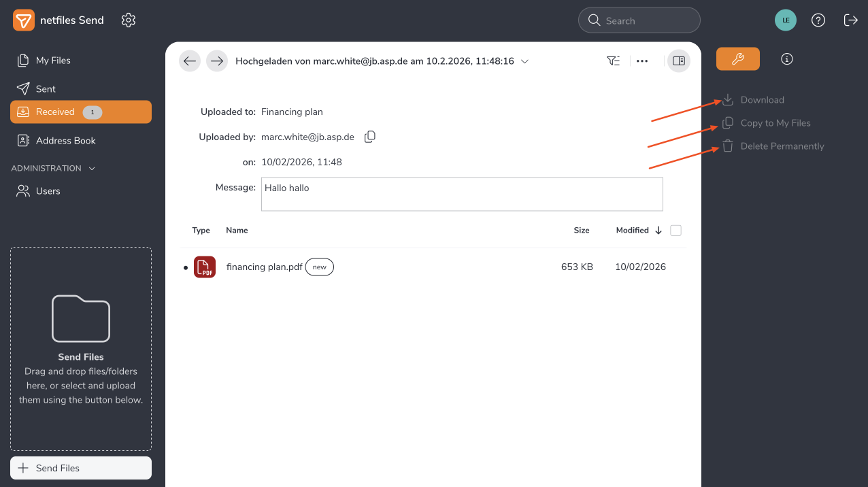868x487 pixels.
Task: Click the Send Files button
Action: pos(81,468)
